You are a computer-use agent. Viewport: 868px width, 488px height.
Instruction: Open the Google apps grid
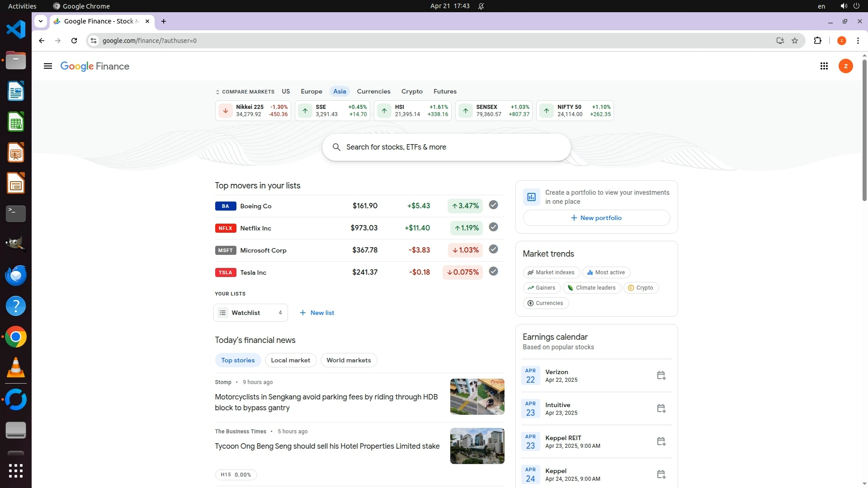pos(824,66)
